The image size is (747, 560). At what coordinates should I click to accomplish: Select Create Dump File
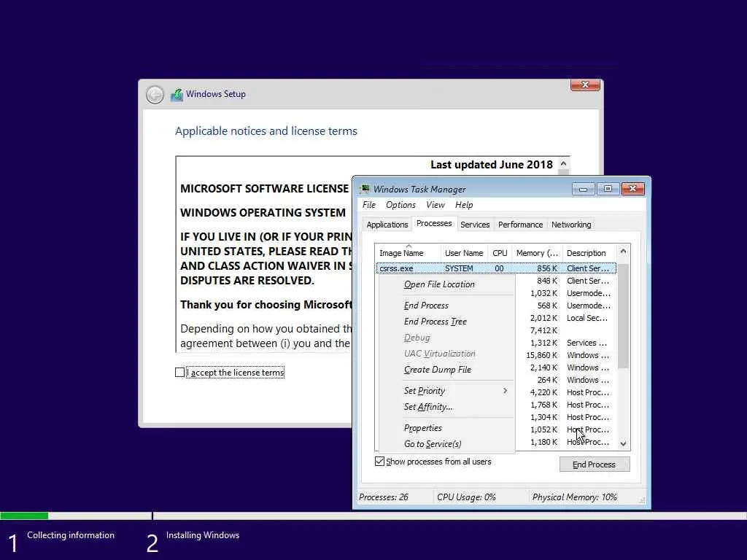447,370
